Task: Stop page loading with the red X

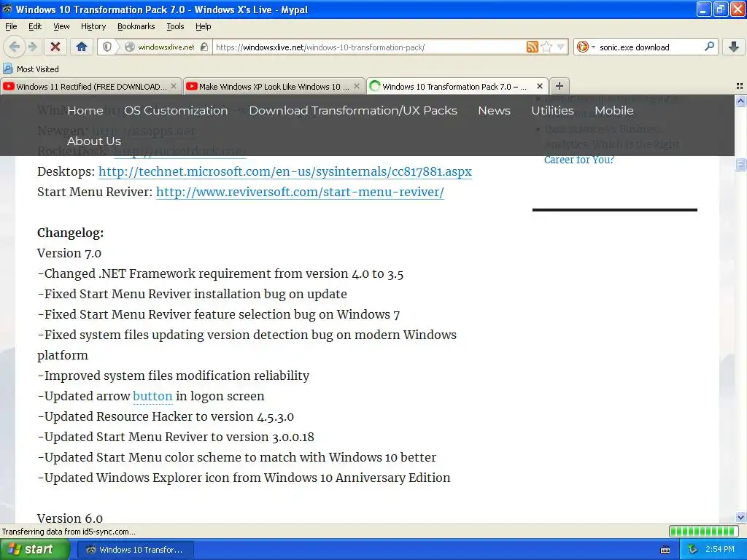Action: pos(55,47)
